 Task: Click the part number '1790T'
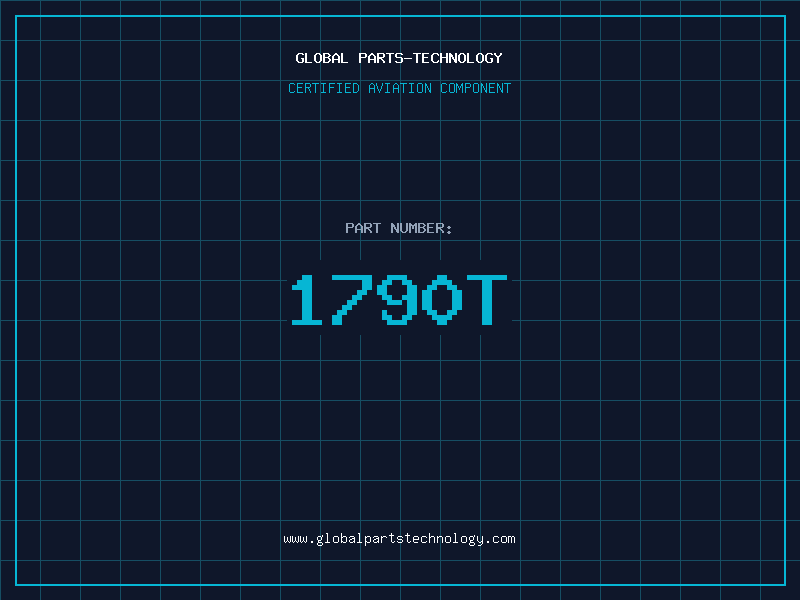coord(399,299)
